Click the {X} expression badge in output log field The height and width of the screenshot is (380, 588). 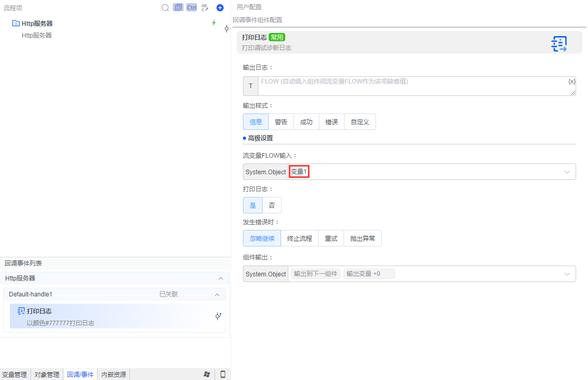571,81
